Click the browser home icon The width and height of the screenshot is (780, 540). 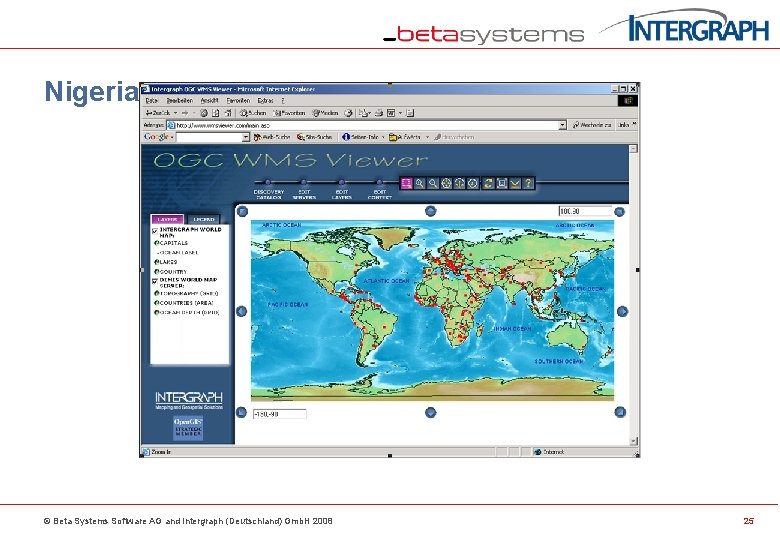click(x=228, y=113)
